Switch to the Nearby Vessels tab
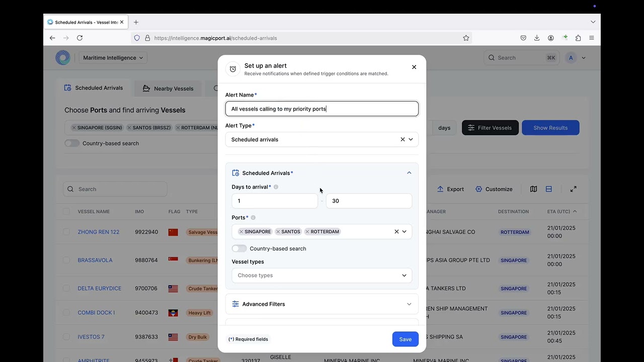The width and height of the screenshot is (644, 362). tap(168, 88)
